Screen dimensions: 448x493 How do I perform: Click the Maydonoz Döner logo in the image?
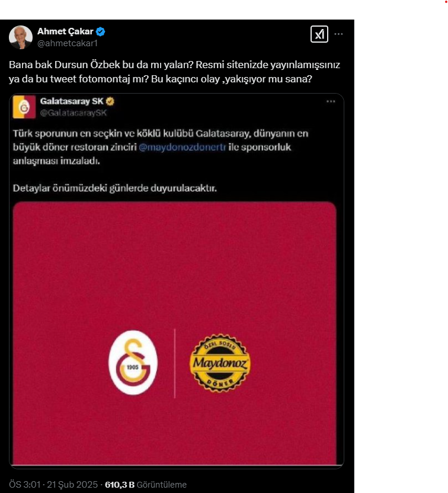coord(219,363)
